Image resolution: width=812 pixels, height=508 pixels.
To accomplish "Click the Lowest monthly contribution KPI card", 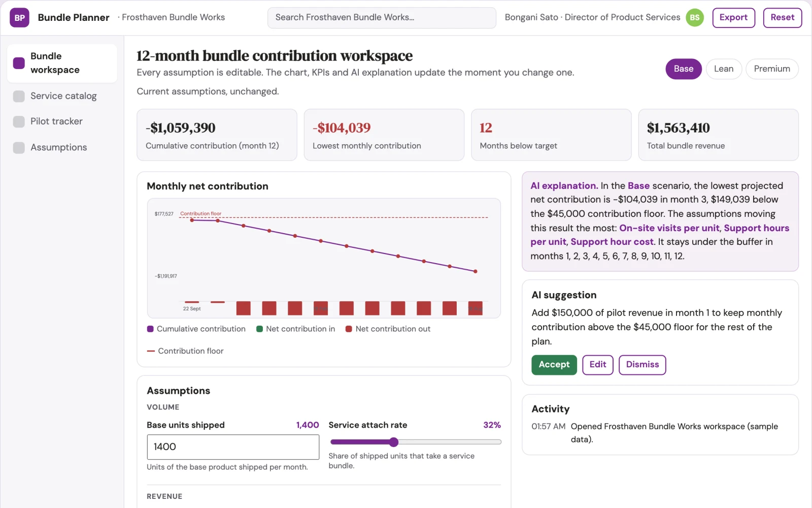I will 384,135.
